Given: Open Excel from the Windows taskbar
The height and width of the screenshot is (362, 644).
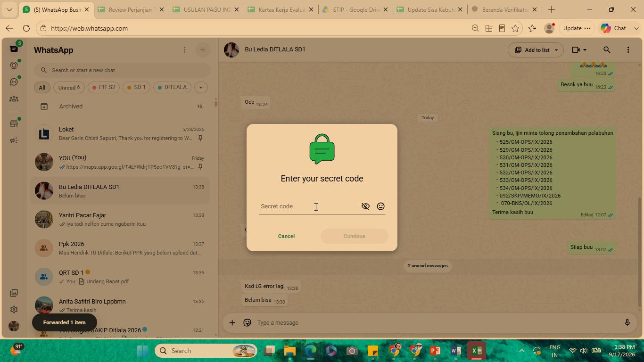Looking at the screenshot, I should click(477, 351).
